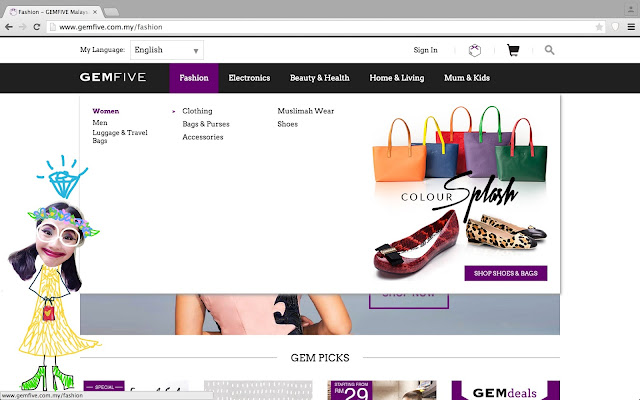This screenshot has width=640, height=400.
Task: Click the GEMFIVE logo
Action: coord(113,77)
